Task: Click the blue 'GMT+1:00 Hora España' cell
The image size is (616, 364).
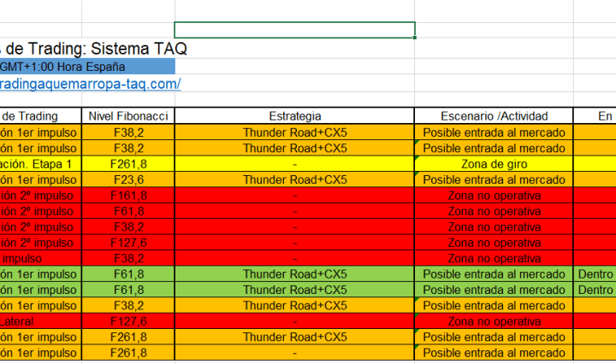Action: [86, 67]
